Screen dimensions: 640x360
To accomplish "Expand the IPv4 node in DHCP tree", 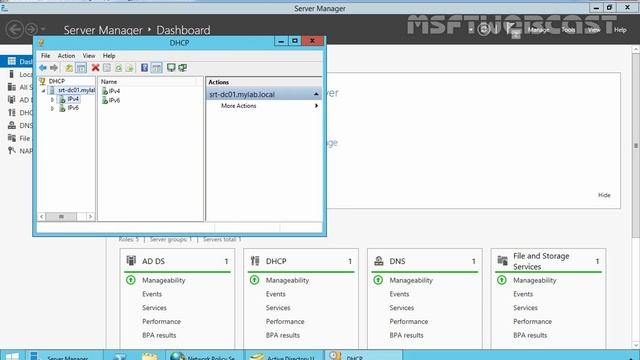I will pos(52,100).
